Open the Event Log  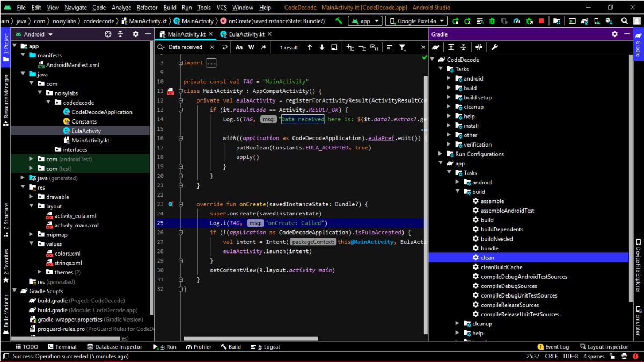click(x=553, y=347)
